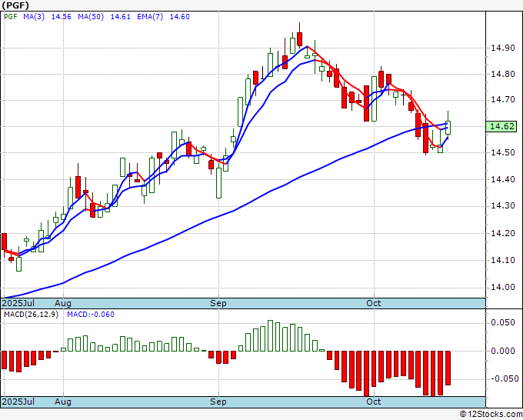The height and width of the screenshot is (420, 523).
Task: Click the last red MACD histogram bar
Action: tap(448, 368)
